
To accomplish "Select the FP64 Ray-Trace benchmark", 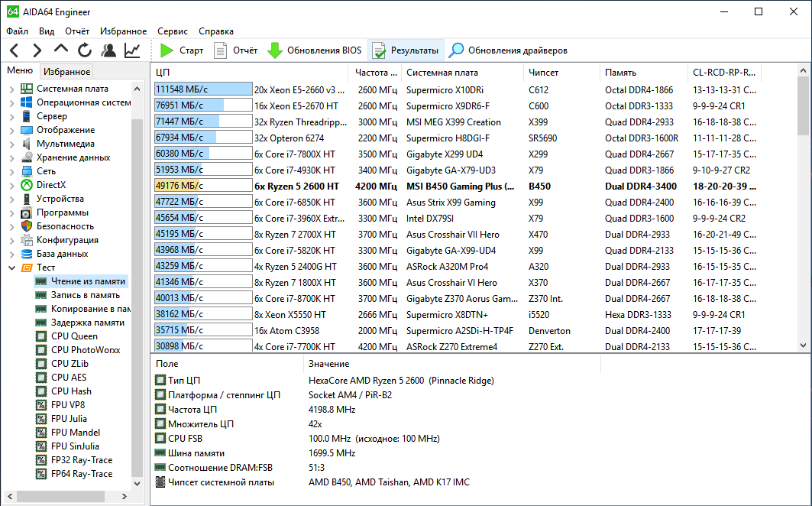I will 82,473.
